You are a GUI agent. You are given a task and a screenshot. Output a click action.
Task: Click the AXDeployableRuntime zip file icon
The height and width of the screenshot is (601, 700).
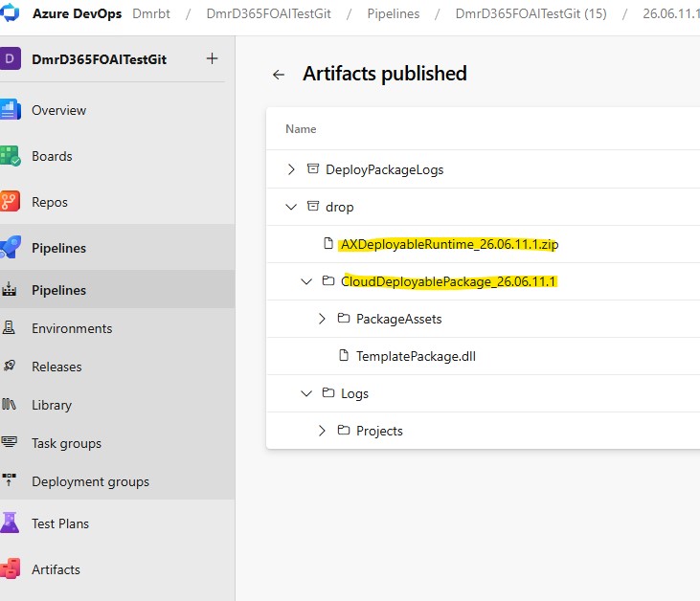point(328,243)
